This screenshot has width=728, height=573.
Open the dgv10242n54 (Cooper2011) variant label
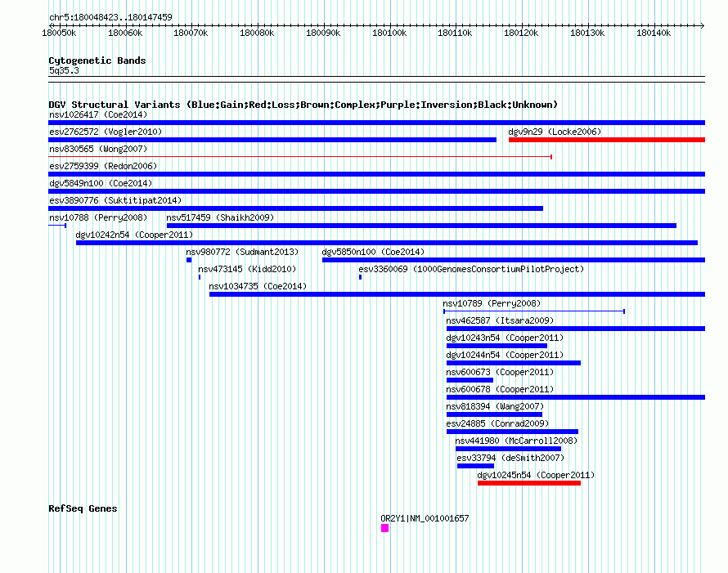tap(134, 235)
